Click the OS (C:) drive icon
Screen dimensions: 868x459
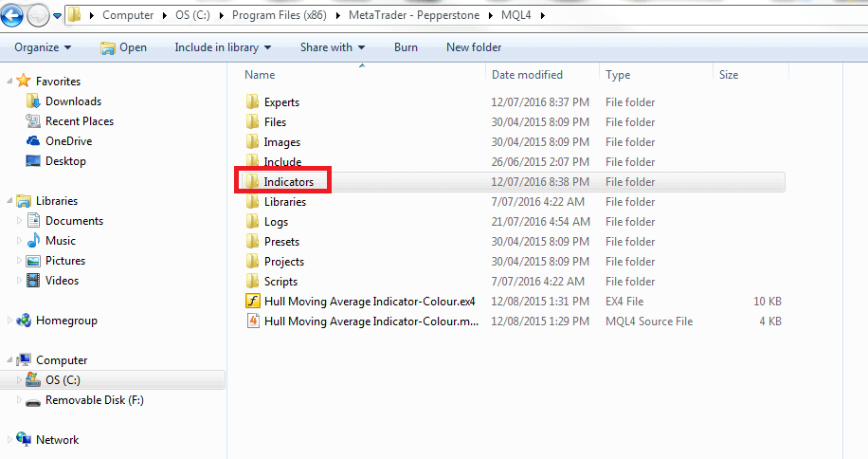(33, 380)
